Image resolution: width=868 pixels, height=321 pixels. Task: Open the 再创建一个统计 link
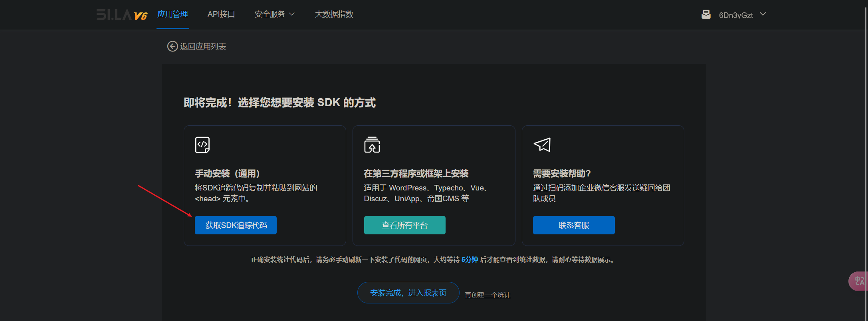click(488, 295)
